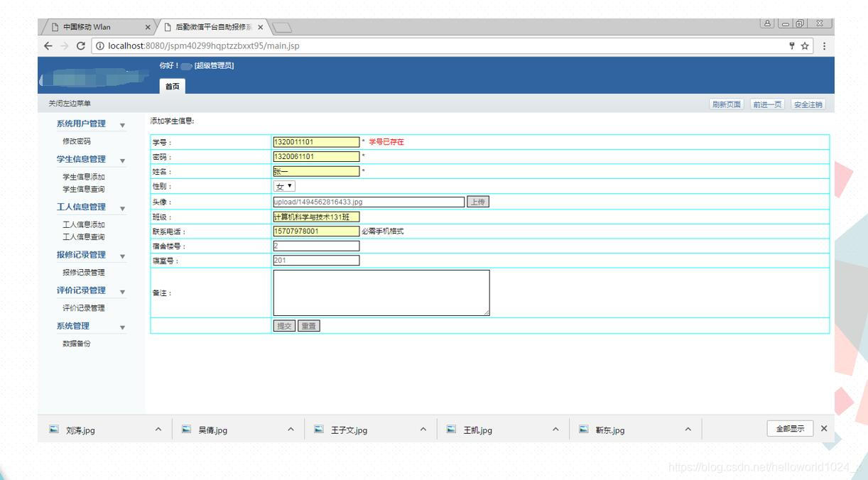Click 全部显示 to show all downloads
This screenshot has width=868, height=480.
tap(790, 428)
